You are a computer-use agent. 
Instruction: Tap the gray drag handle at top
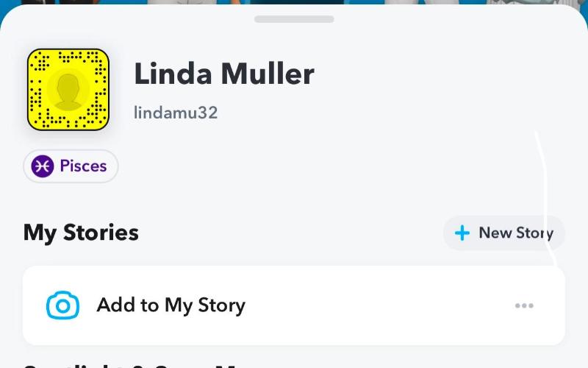(x=294, y=18)
